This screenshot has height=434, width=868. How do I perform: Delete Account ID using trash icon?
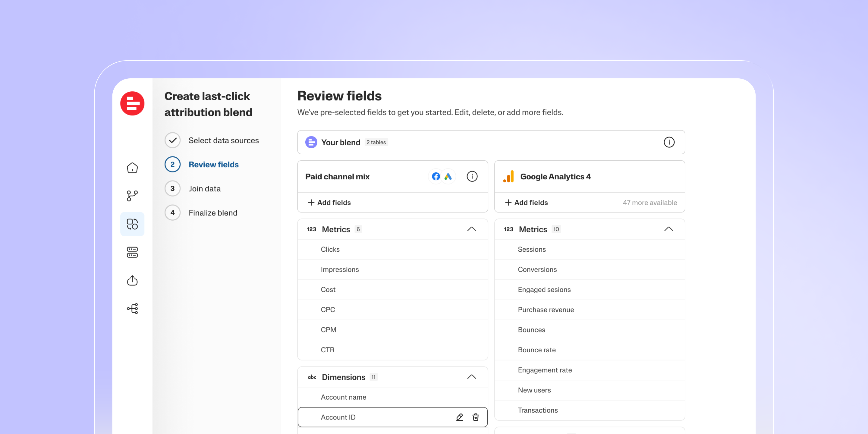476,417
